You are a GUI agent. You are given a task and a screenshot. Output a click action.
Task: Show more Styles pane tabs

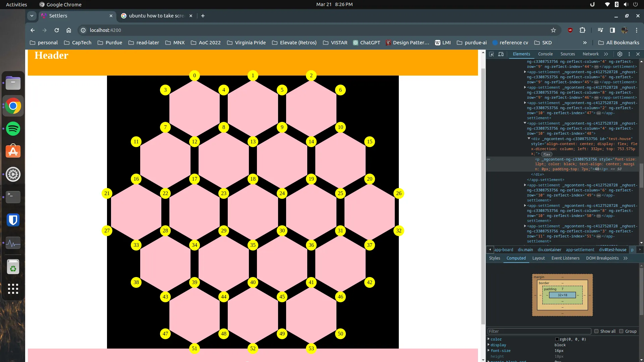tap(626, 258)
